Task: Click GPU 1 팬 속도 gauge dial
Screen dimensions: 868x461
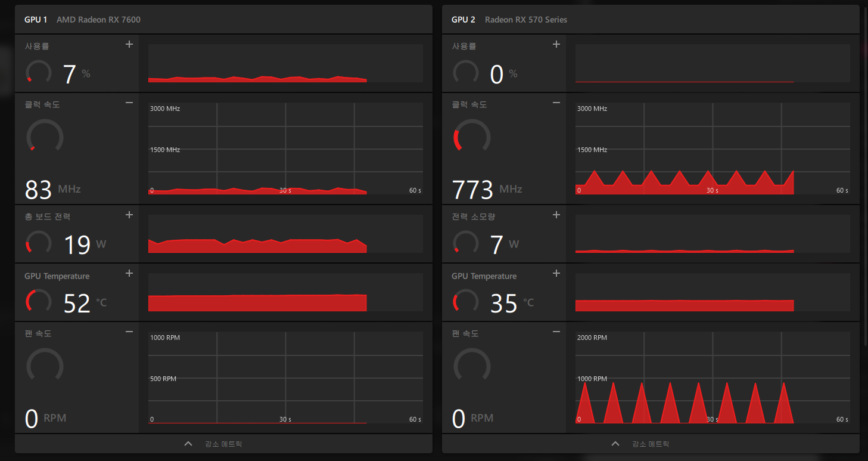Action: tap(45, 365)
